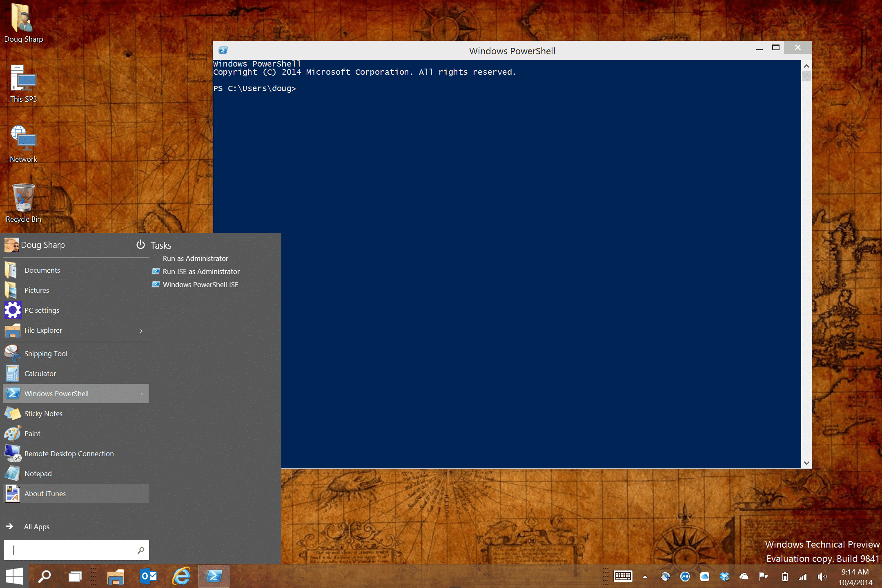Maximize the Windows PowerShell window
The width and height of the screenshot is (882, 588).
coord(776,48)
